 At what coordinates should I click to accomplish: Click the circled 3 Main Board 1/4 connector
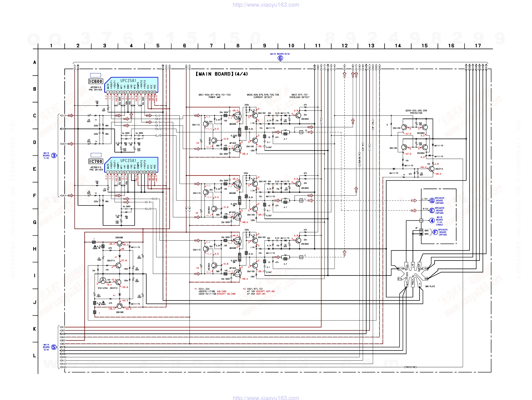[x=54, y=156]
